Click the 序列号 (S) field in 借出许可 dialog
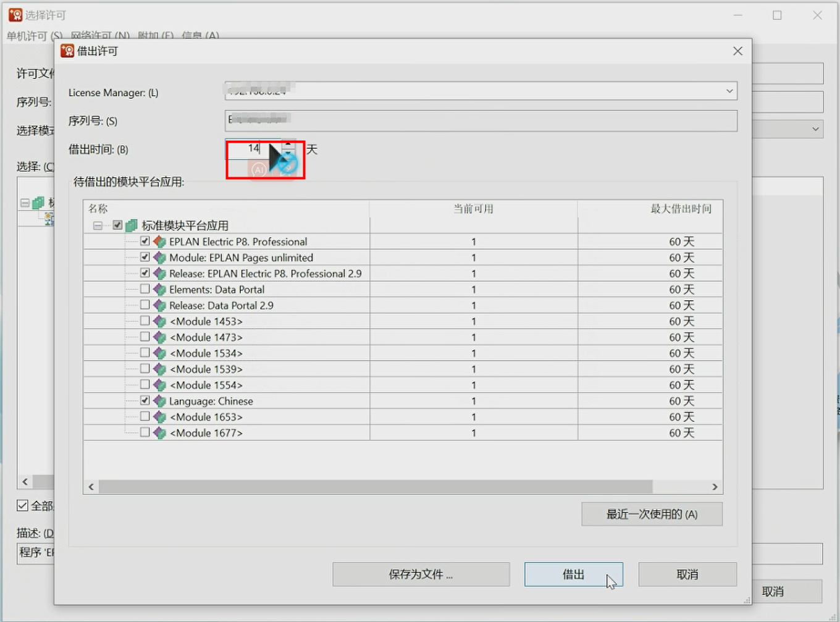 tap(481, 120)
